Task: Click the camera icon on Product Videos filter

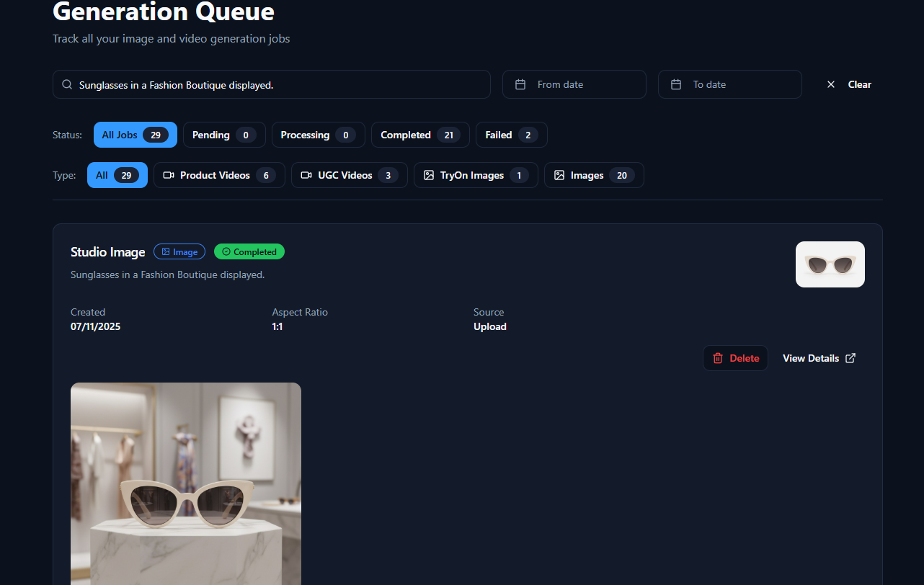Action: coord(168,175)
